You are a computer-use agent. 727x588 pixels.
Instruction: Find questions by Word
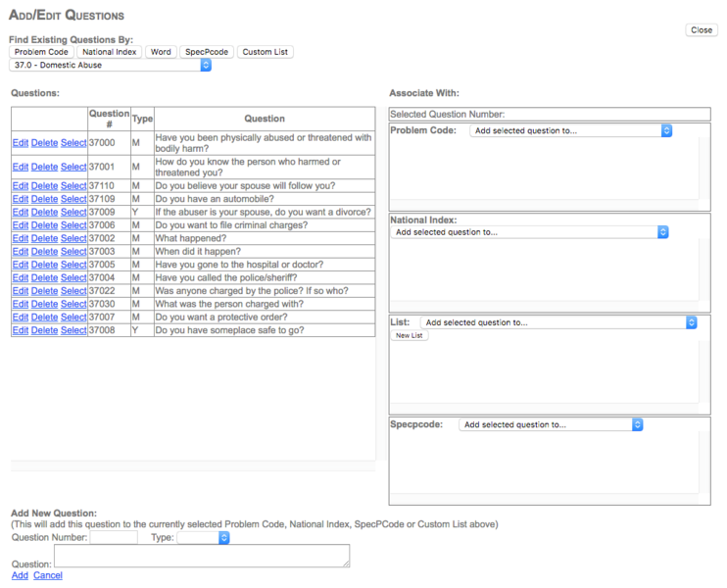coord(161,52)
